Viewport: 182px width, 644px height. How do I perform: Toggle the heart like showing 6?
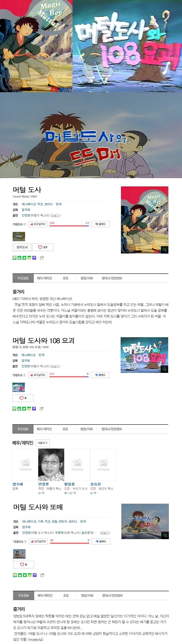click(24, 565)
